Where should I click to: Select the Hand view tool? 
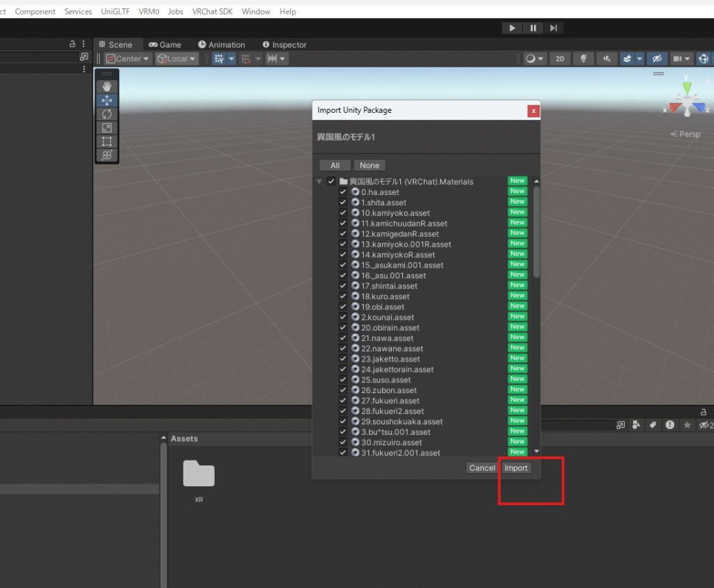tap(107, 86)
